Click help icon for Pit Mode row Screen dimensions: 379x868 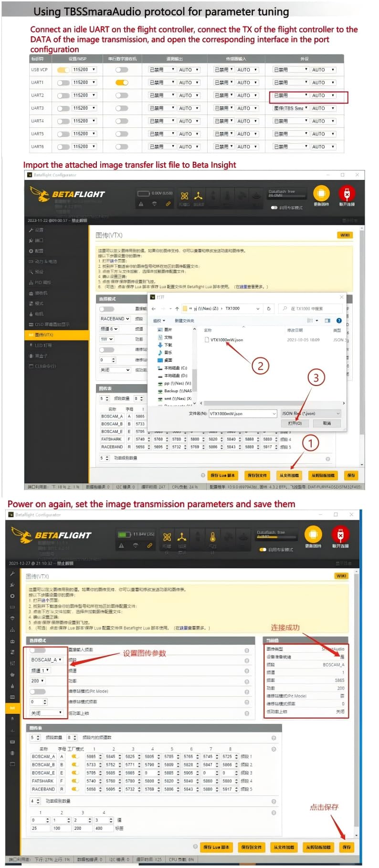pos(247,691)
